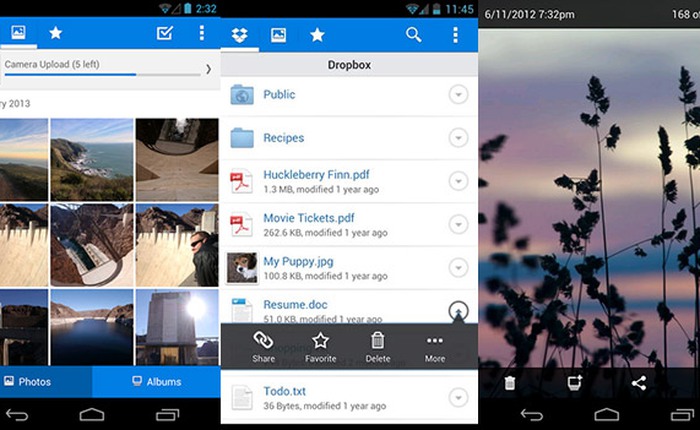Open the blue lake canyon photo
Viewport: 700px width, 430px height.
tap(92, 327)
